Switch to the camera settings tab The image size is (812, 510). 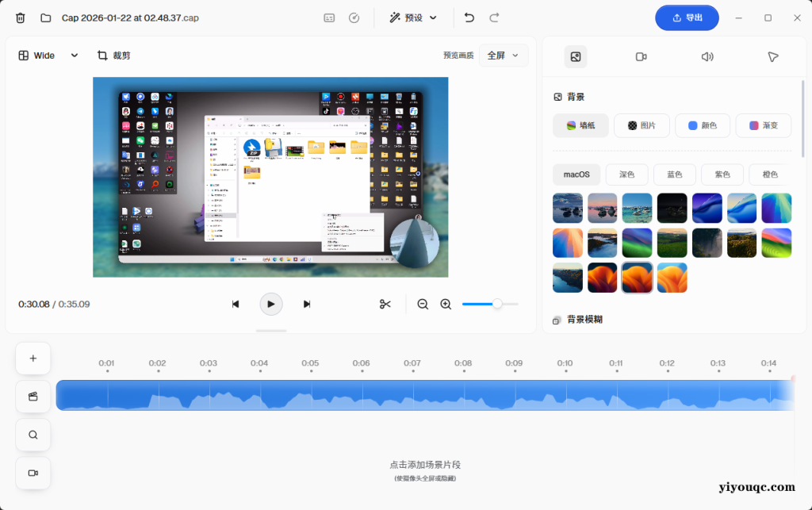coord(641,56)
